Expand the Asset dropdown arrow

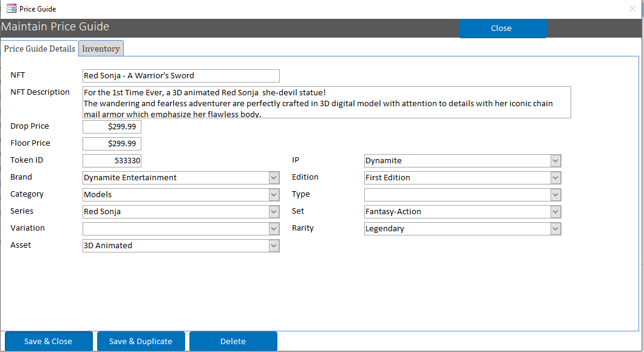pos(274,246)
